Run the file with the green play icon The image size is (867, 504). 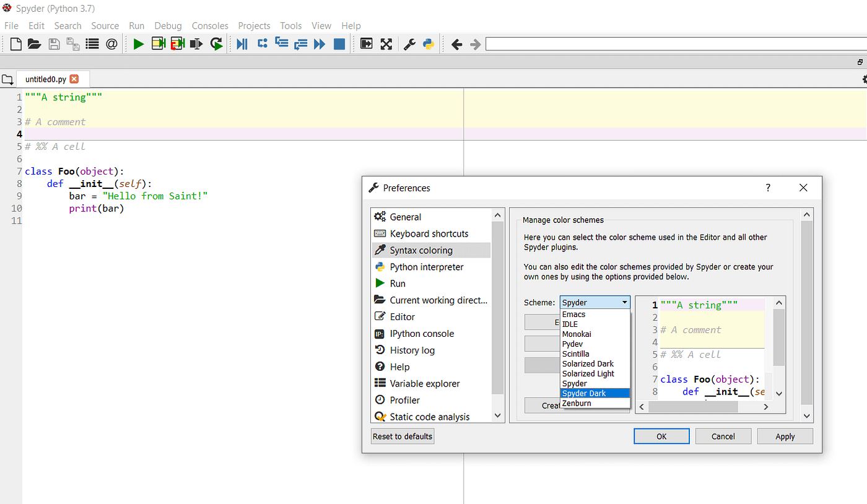[x=139, y=44]
